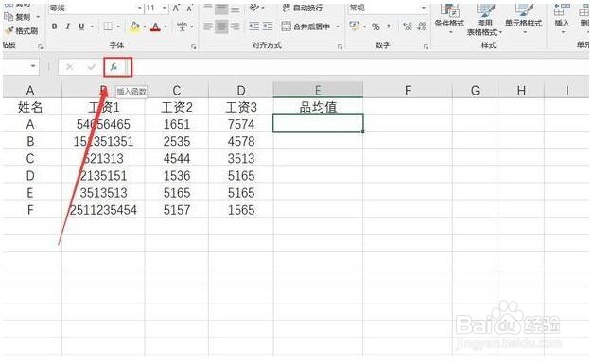Open Format as Table 套用表格格式
594x364 pixels.
click(485, 20)
